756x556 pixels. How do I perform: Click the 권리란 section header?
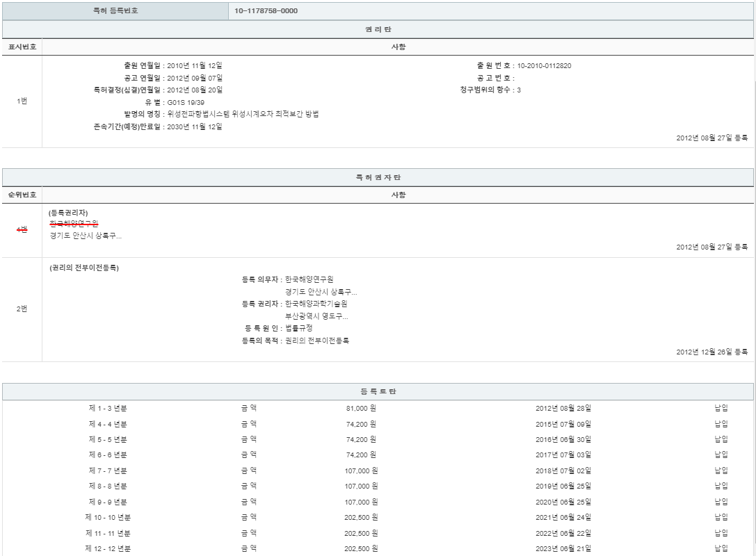(x=378, y=29)
